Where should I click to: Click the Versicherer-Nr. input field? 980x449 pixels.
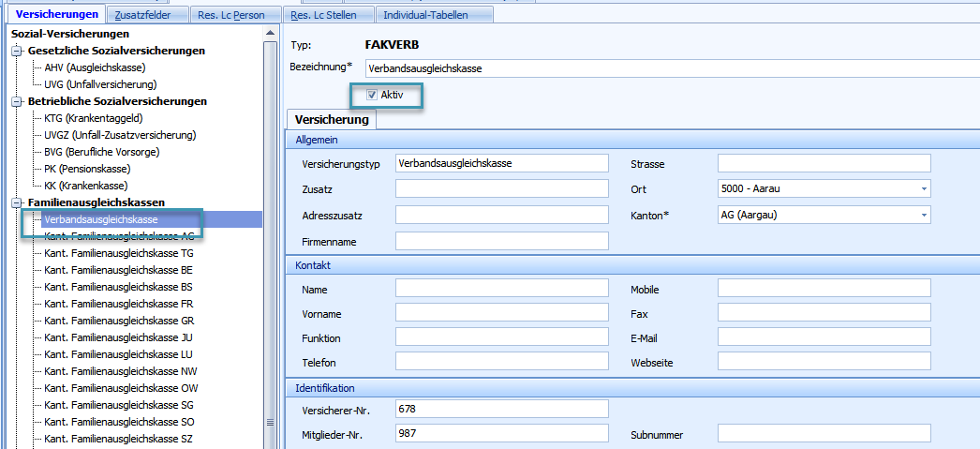click(x=502, y=409)
